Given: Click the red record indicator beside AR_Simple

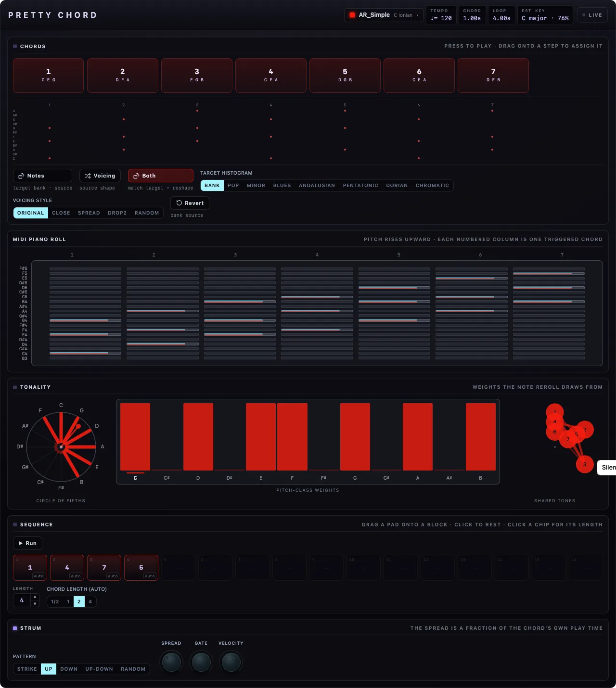Looking at the screenshot, I should [352, 15].
